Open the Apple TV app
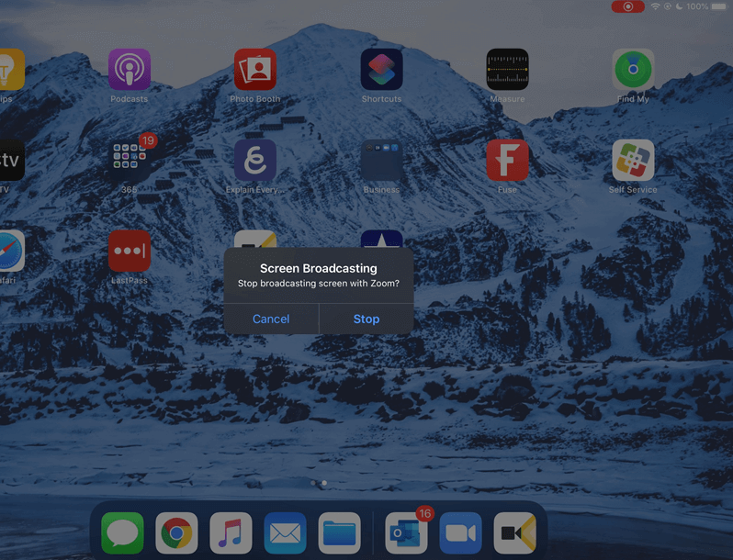Viewport: 733px width, 560px height. click(11, 160)
